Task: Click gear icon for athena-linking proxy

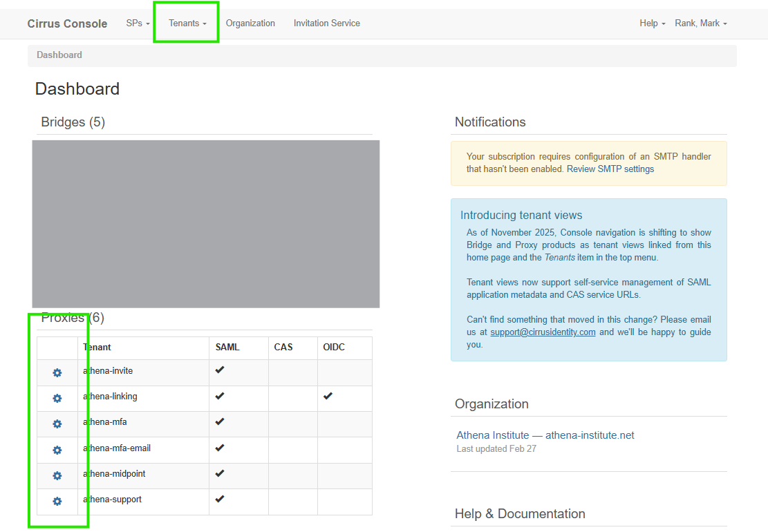Action: click(57, 399)
